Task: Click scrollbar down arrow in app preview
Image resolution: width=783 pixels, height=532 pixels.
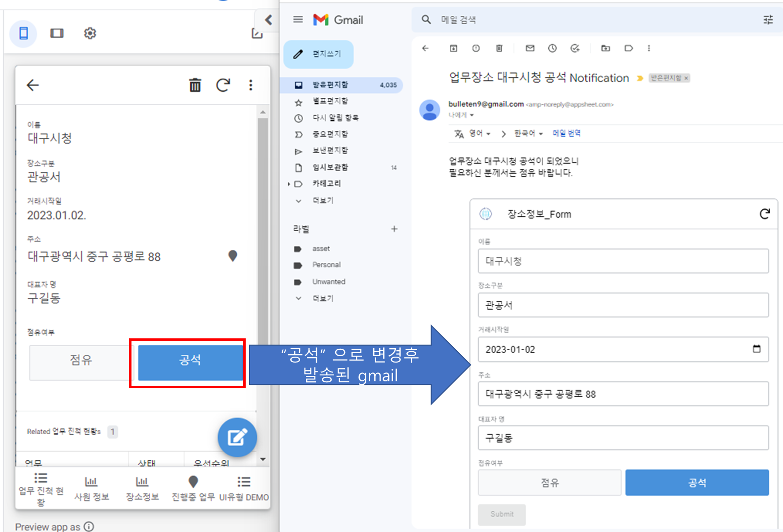Action: click(262, 459)
